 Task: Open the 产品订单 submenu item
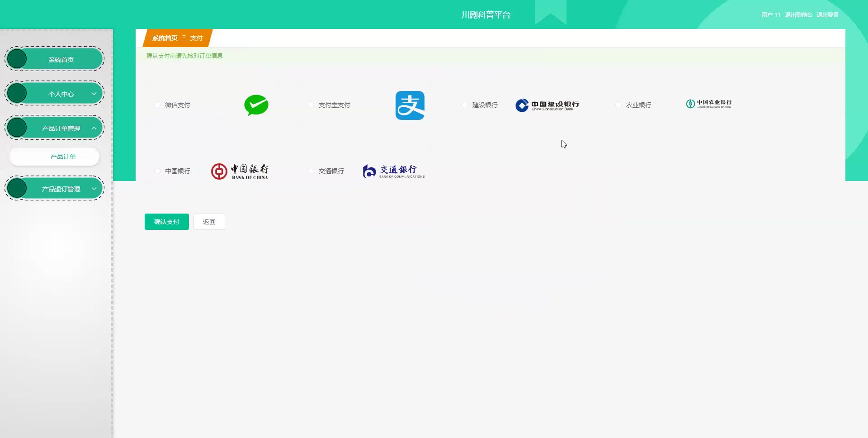tap(54, 157)
